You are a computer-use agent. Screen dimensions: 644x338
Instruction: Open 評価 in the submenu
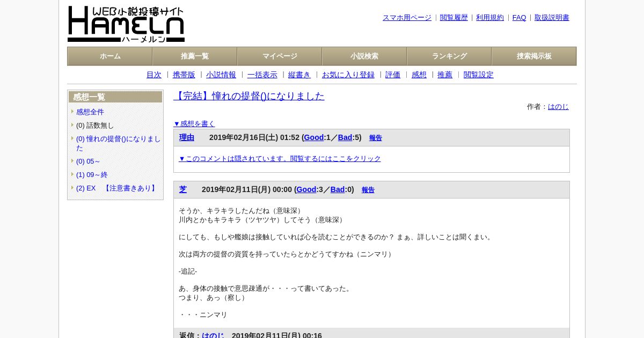(393, 75)
